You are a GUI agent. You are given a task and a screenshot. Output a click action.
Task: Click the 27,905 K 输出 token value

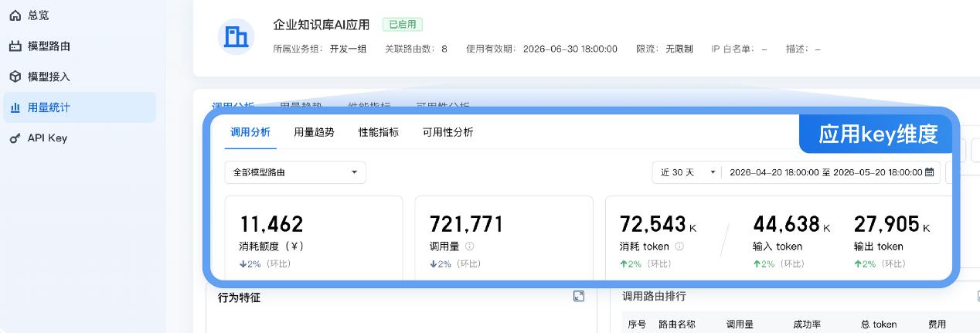click(x=893, y=224)
